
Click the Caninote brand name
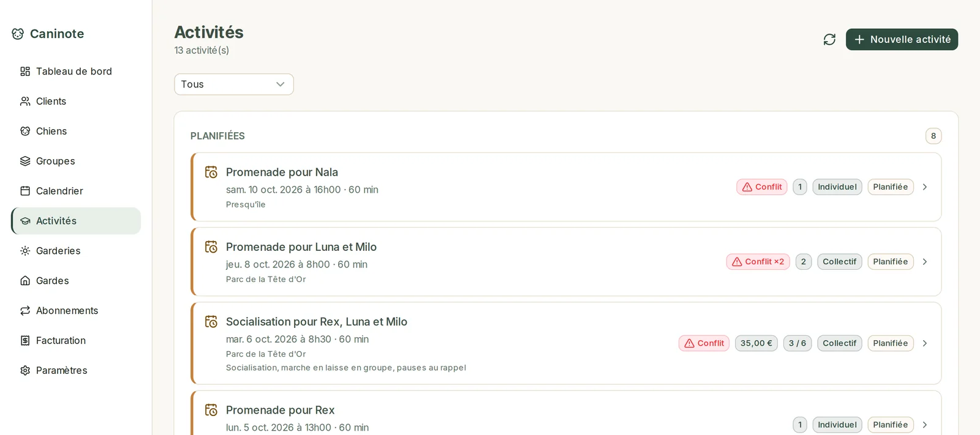pyautogui.click(x=57, y=34)
